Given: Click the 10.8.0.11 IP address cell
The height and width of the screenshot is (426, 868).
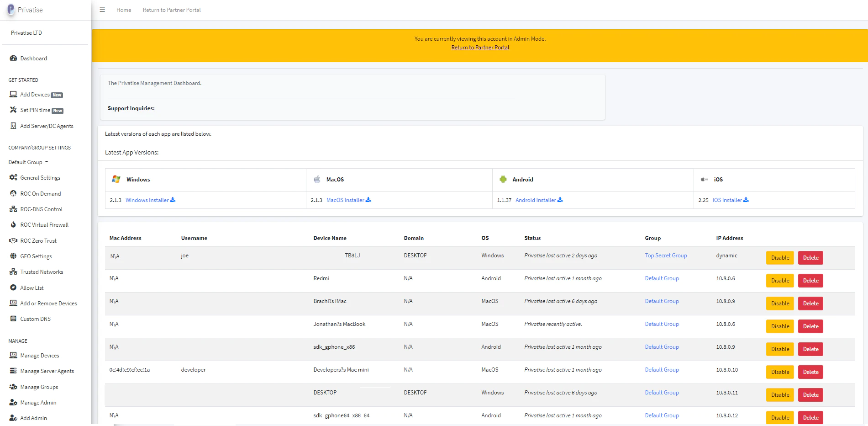Looking at the screenshot, I should point(727,393).
